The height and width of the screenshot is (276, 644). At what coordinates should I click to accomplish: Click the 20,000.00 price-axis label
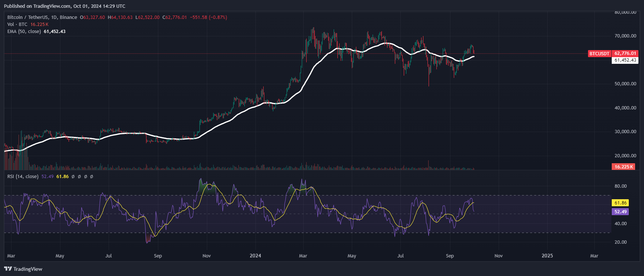click(625, 156)
